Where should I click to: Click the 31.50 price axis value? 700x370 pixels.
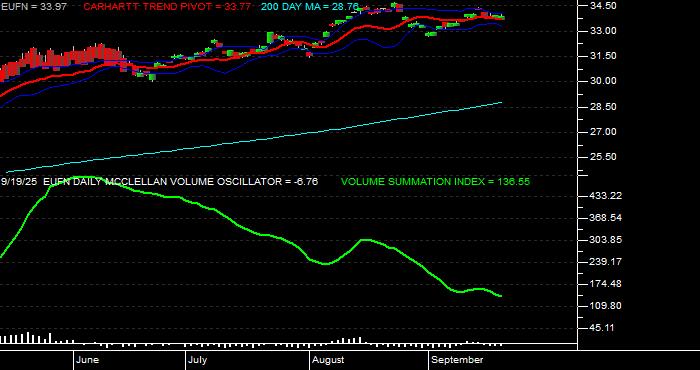pos(604,56)
